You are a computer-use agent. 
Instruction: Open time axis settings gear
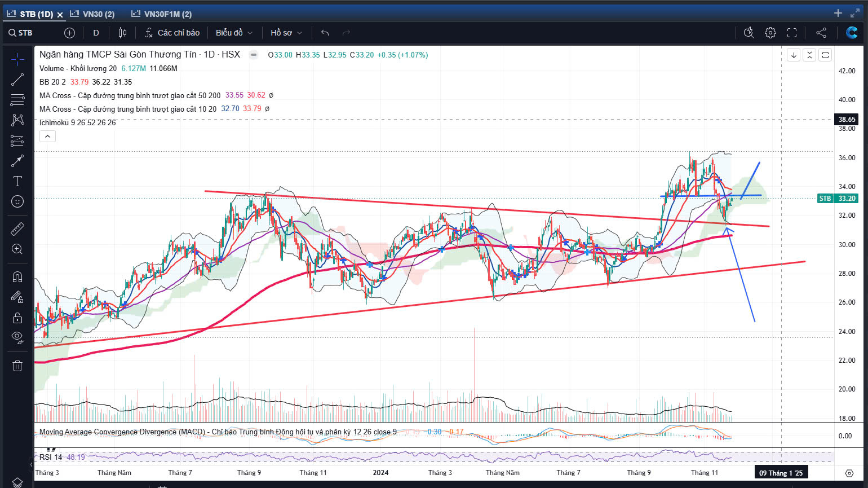849,473
